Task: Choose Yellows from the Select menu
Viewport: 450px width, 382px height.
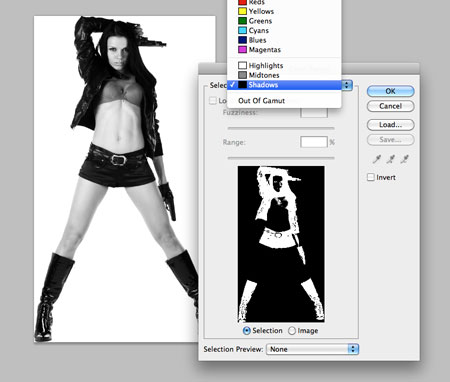Action: (x=284, y=11)
